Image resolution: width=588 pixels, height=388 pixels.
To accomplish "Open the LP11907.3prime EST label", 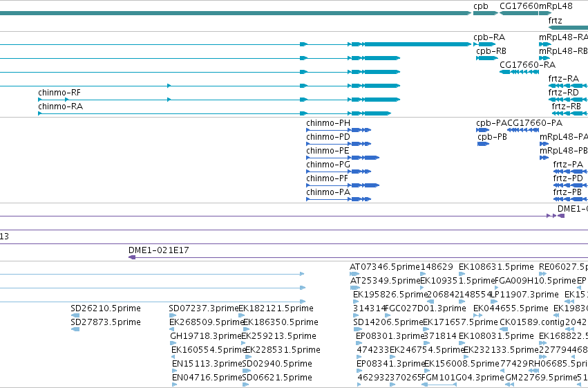I will tap(525, 295).
